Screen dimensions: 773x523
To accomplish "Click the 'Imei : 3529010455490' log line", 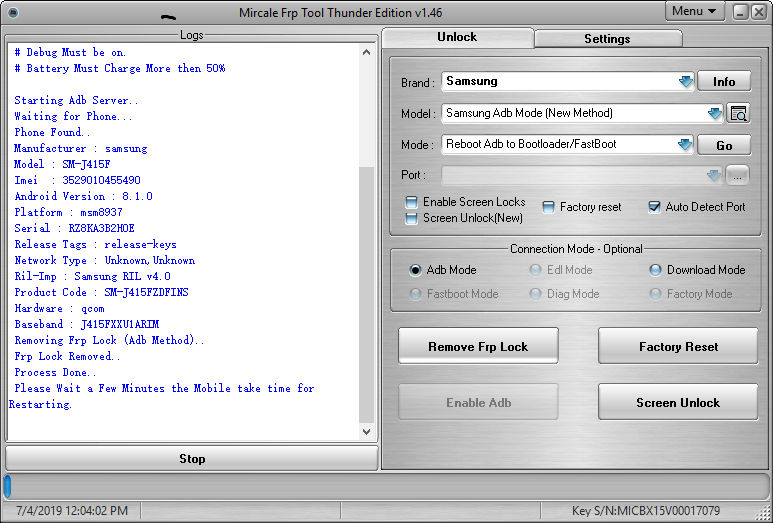I will pos(77,180).
